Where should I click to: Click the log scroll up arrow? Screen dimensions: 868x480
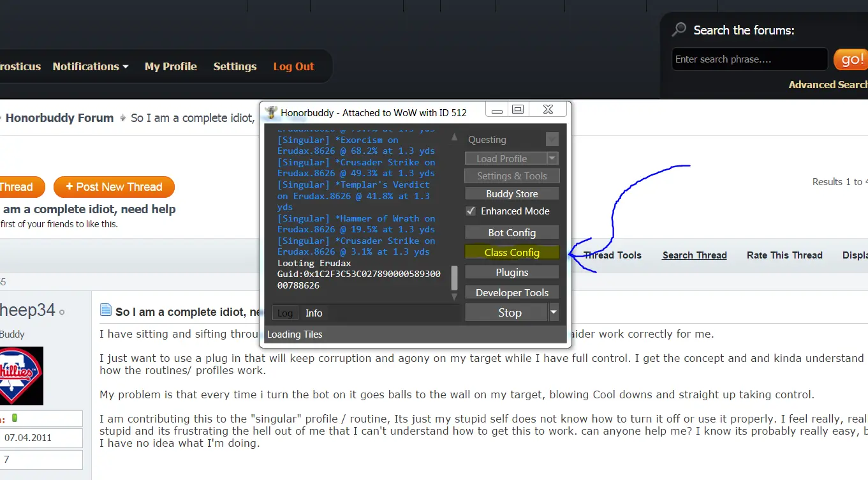tap(454, 137)
